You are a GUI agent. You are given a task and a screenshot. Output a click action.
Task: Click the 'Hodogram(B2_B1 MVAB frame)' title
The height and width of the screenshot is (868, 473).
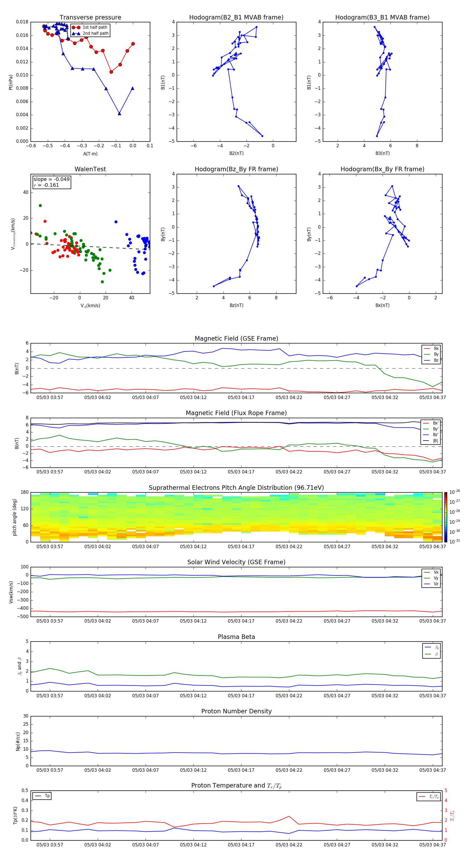point(236,17)
